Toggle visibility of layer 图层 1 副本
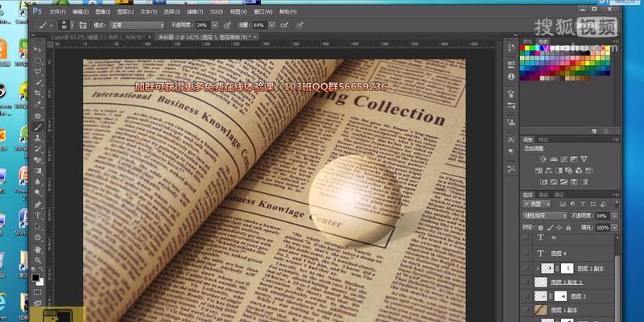The height and width of the screenshot is (322, 644). click(x=526, y=310)
